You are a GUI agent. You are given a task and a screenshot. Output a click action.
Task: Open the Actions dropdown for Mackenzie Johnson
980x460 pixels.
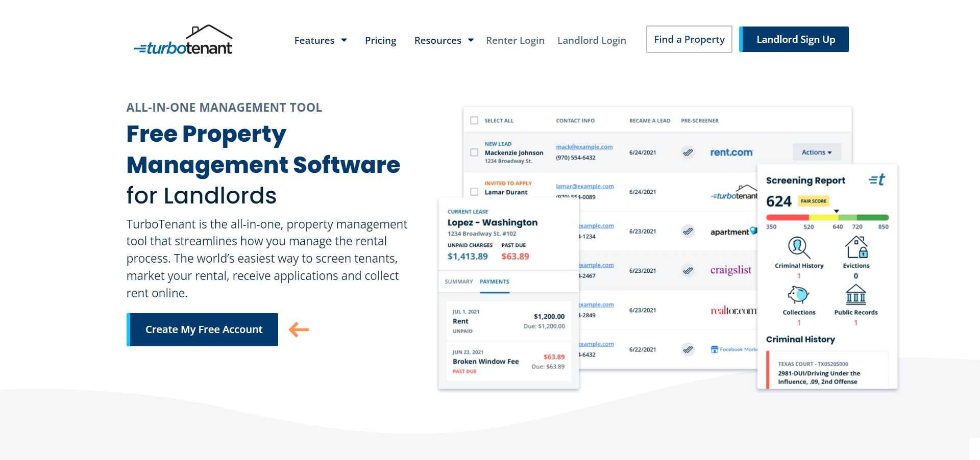(817, 152)
